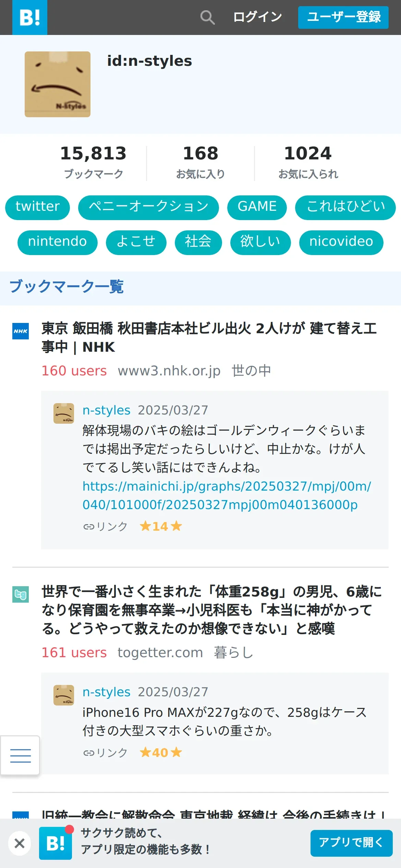Open search with the magnifier icon
401x868 pixels.
(x=207, y=17)
